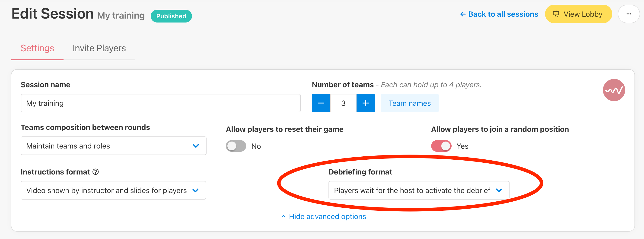Increase number of teams with plus button

pyautogui.click(x=366, y=103)
